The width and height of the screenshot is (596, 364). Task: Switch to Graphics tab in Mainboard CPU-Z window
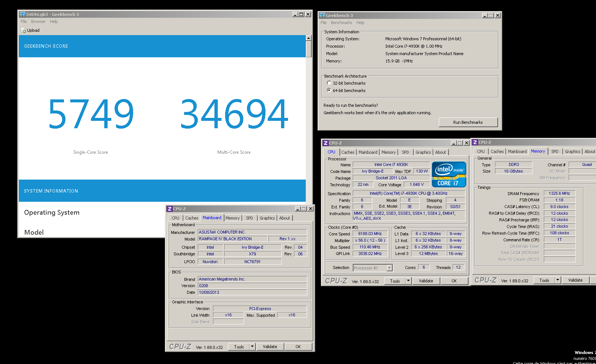pos(267,218)
